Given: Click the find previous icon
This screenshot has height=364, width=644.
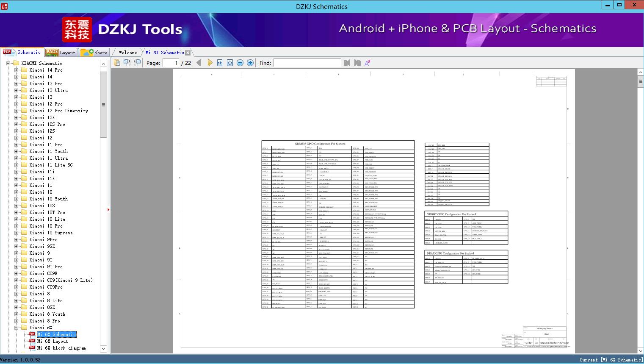Looking at the screenshot, I should tap(347, 63).
